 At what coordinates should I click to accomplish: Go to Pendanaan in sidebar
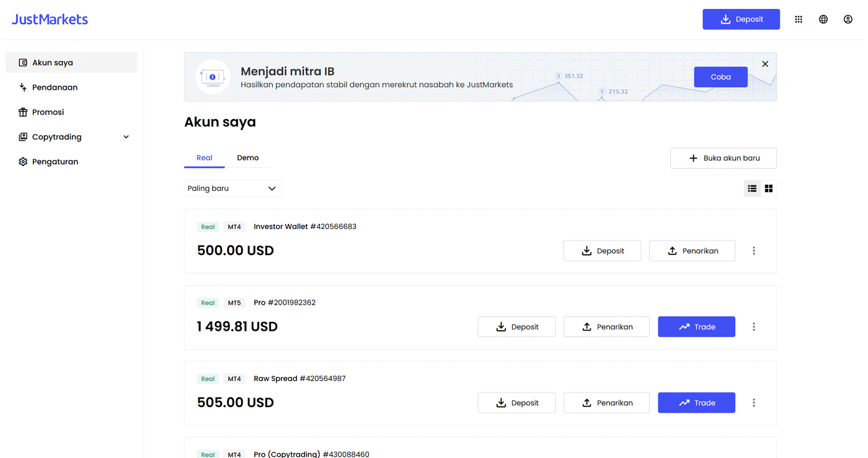coord(71,87)
